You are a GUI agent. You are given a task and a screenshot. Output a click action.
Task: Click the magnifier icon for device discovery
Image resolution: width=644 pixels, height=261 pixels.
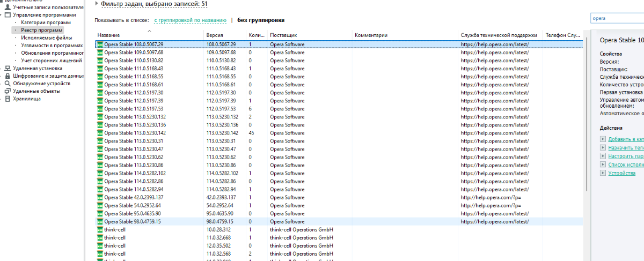pos(8,84)
